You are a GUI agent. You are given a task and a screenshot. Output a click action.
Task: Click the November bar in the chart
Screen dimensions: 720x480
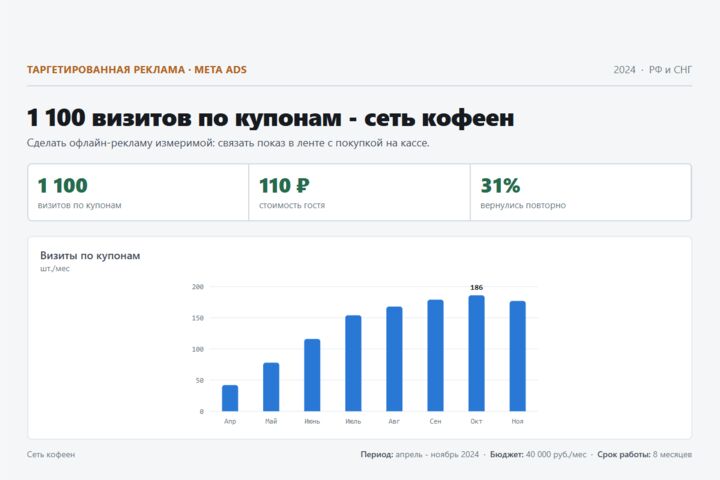tap(518, 356)
